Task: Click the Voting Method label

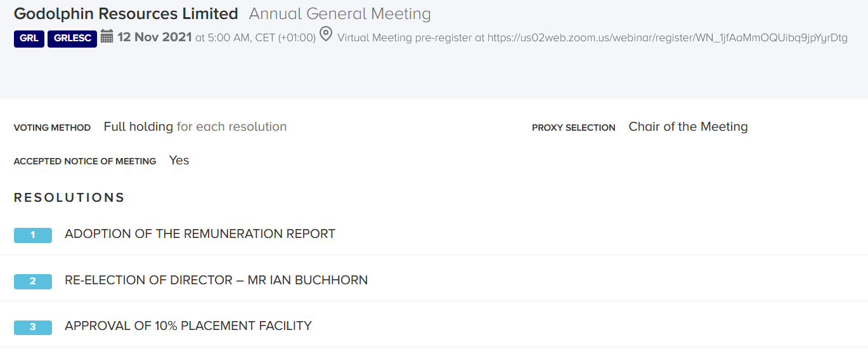Action: 52,128
